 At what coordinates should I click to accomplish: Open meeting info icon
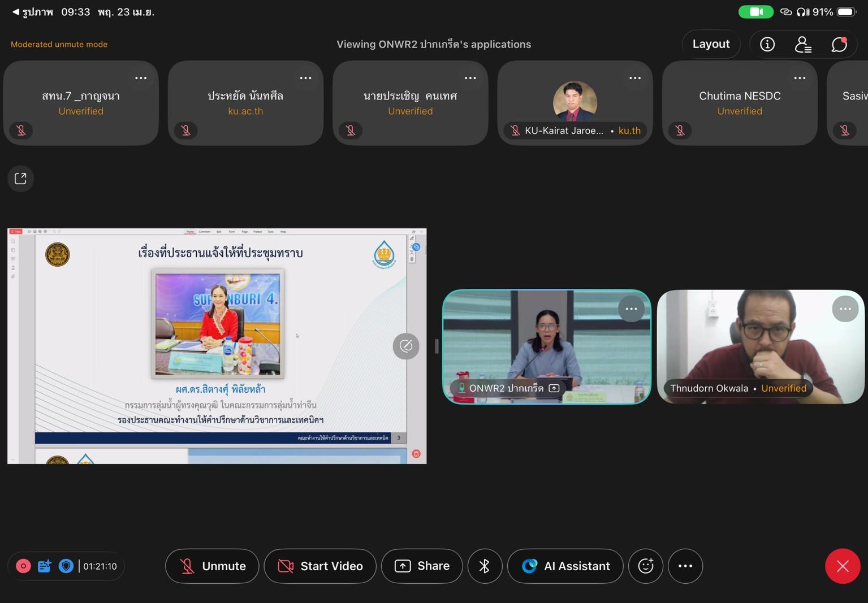(767, 44)
